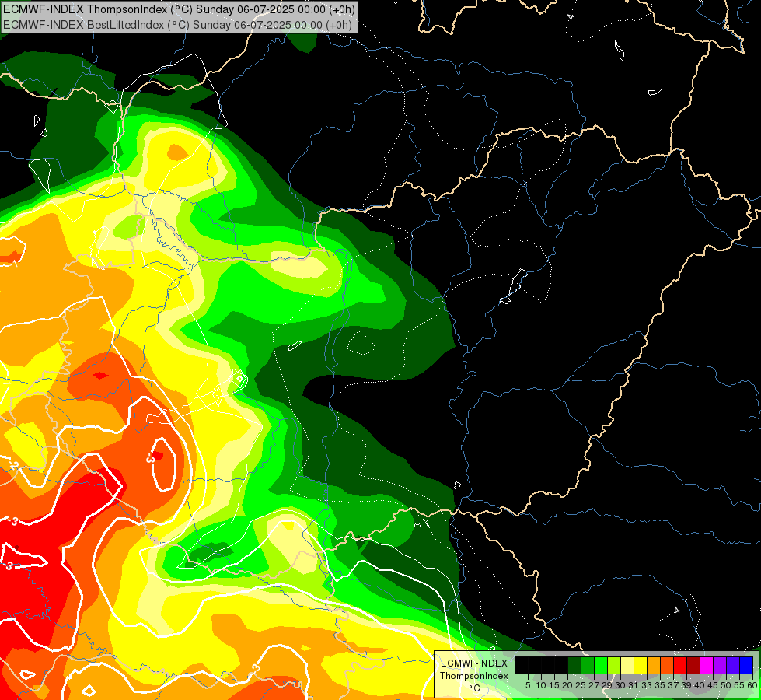Click the legend's ECMWF-INDEX label

point(474,663)
